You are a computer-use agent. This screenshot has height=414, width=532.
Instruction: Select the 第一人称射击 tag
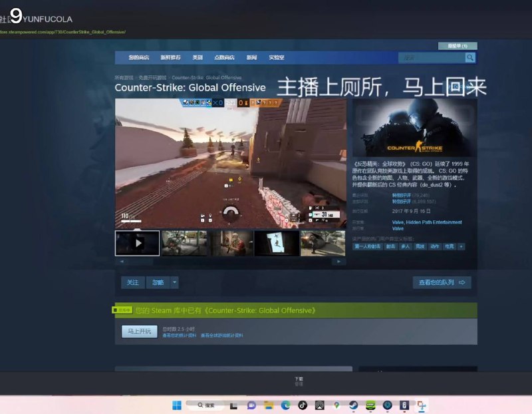[368, 246]
